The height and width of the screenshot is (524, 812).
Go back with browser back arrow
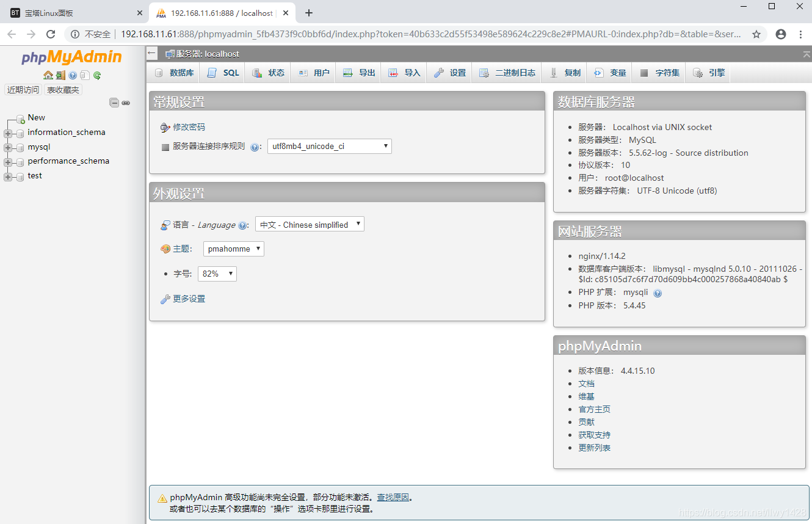[x=12, y=34]
